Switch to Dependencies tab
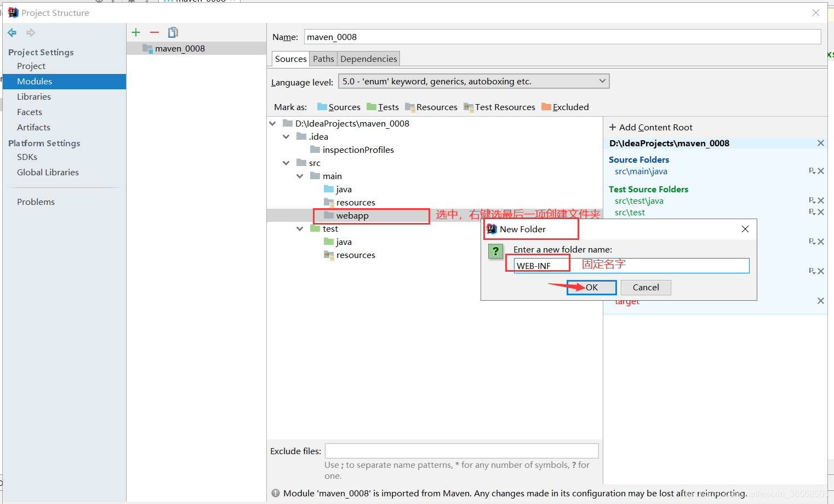This screenshot has width=834, height=504. click(x=368, y=59)
